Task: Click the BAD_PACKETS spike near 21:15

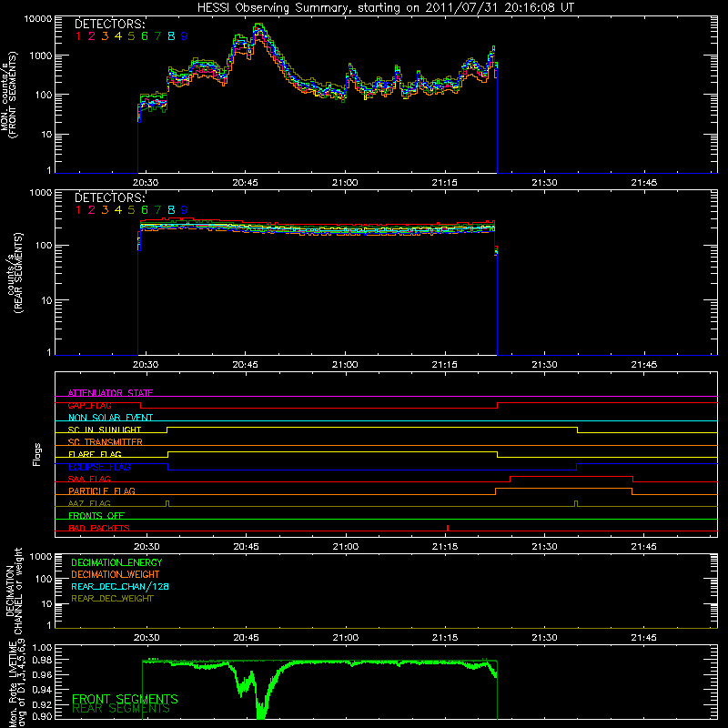Action: pyautogui.click(x=448, y=528)
